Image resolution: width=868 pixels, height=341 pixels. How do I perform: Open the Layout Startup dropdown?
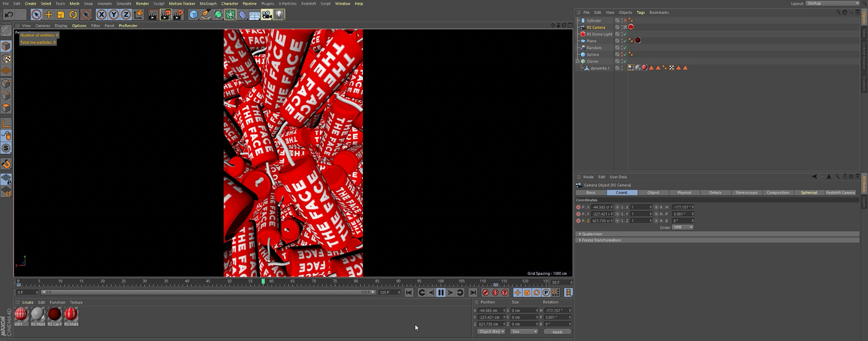832,4
